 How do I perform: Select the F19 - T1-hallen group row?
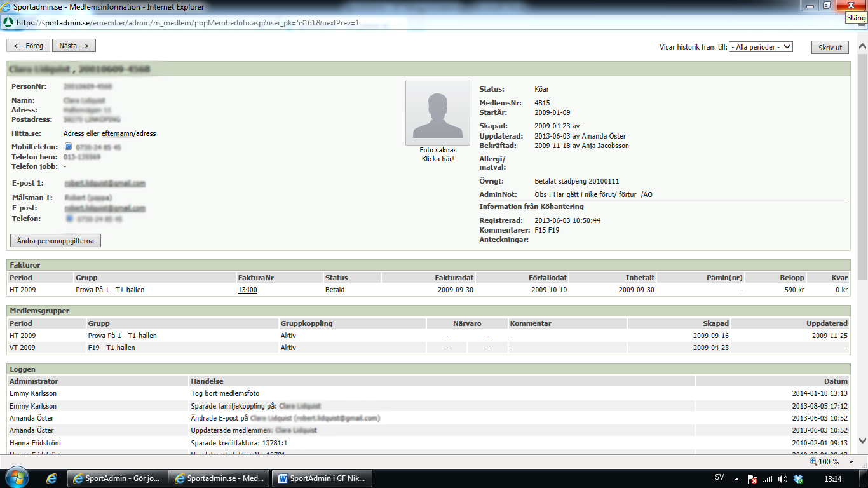pos(428,348)
